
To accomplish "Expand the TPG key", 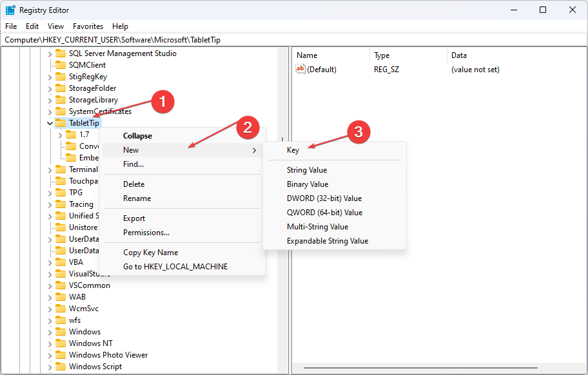I will (x=50, y=193).
